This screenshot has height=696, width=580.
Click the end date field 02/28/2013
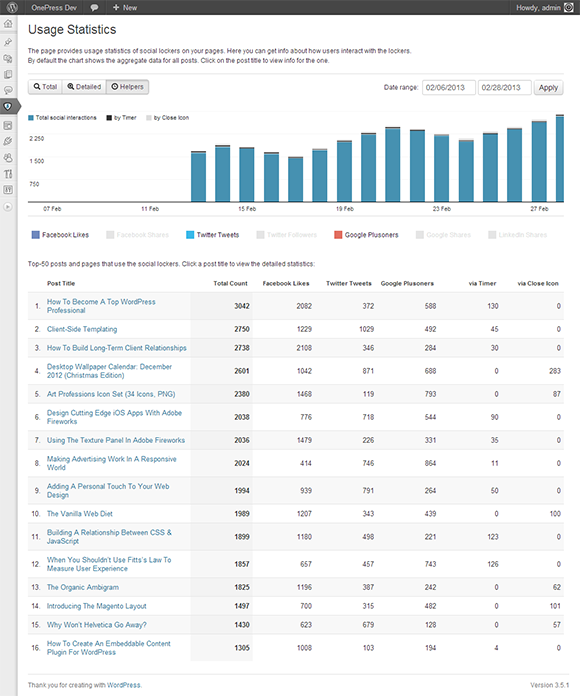point(505,87)
